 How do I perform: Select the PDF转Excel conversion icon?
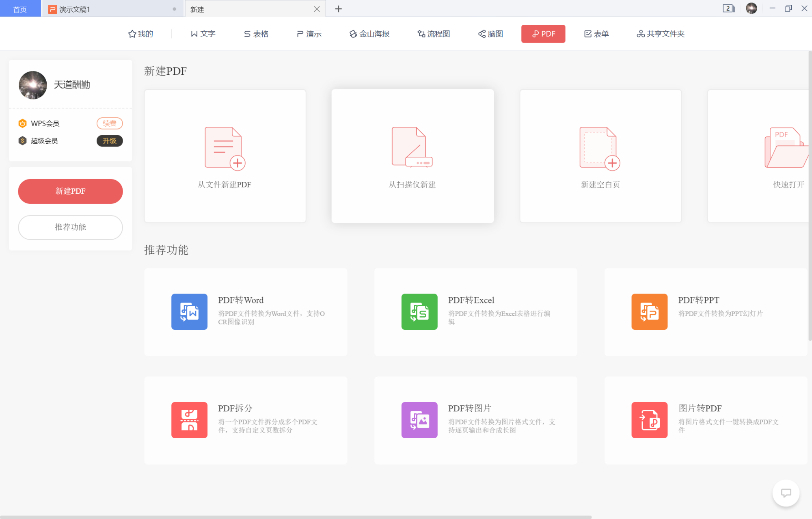pyautogui.click(x=419, y=312)
